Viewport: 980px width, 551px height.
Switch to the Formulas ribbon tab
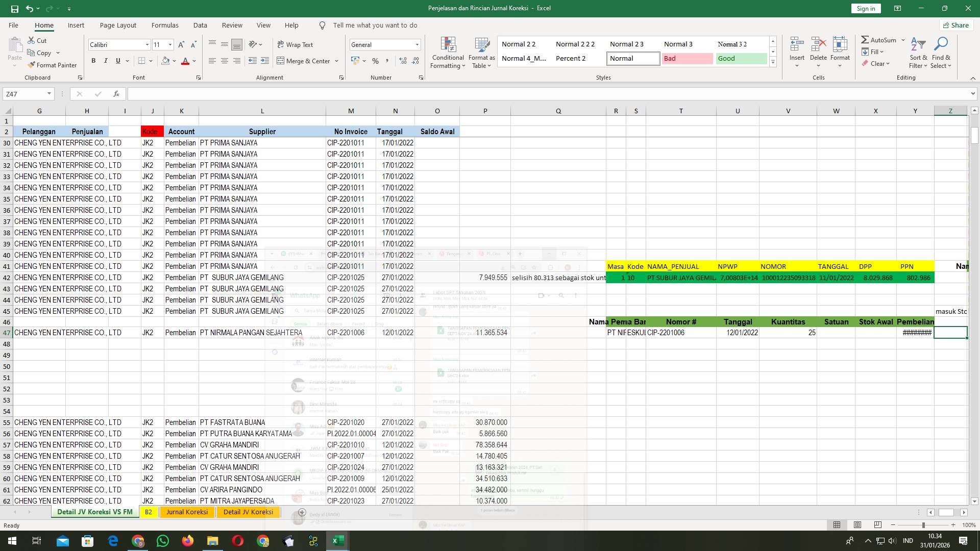point(165,25)
